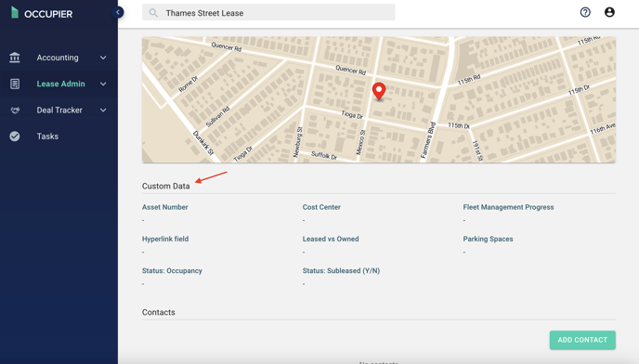Click the Add Contact button
The height and width of the screenshot is (364, 639).
[582, 340]
